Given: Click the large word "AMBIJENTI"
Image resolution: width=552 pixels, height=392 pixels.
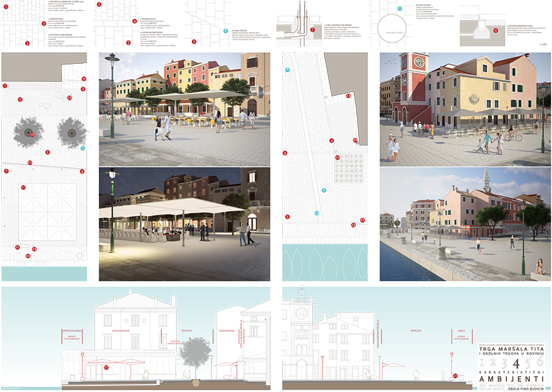Looking at the screenshot, I should (x=512, y=379).
